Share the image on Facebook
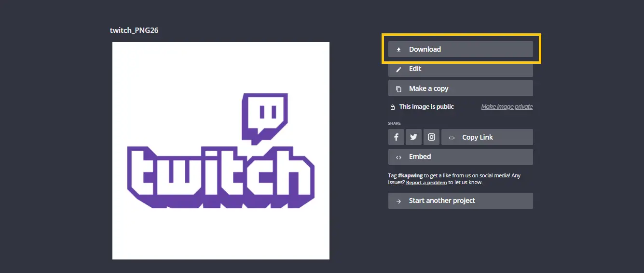Screen dimensions: 644x273 coord(396,137)
